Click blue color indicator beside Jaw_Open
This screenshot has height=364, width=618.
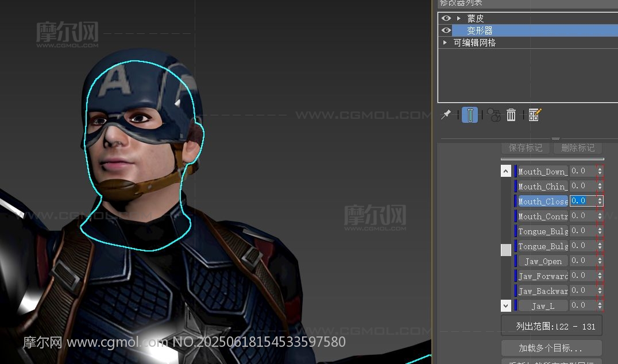pyautogui.click(x=516, y=261)
